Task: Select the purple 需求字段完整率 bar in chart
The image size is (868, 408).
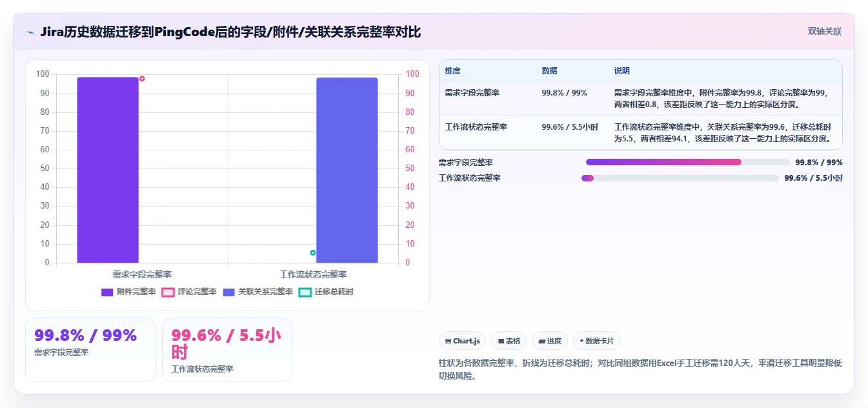Action: click(108, 170)
